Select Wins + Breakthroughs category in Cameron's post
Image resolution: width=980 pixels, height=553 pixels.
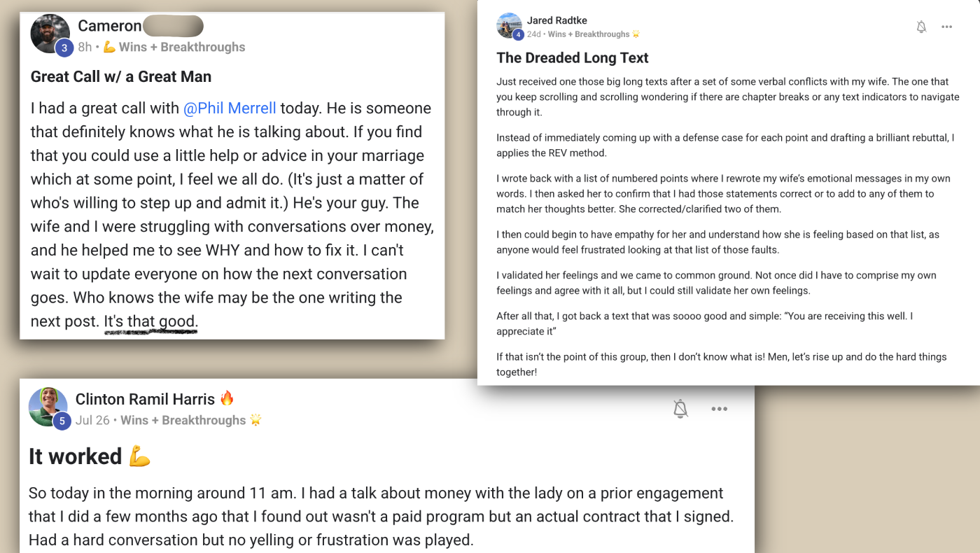point(181,47)
